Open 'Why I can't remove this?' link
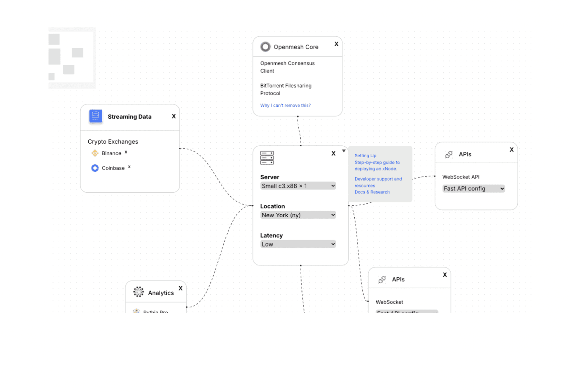The height and width of the screenshot is (392, 571). (285, 105)
